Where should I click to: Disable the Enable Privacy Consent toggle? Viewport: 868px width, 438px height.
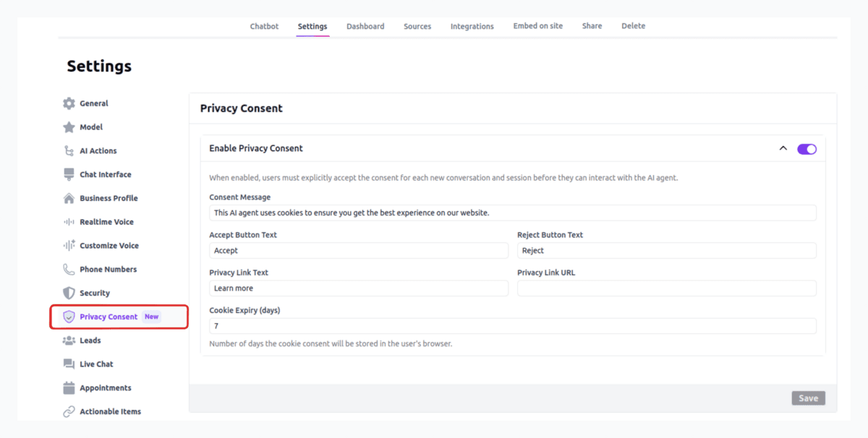pos(807,148)
